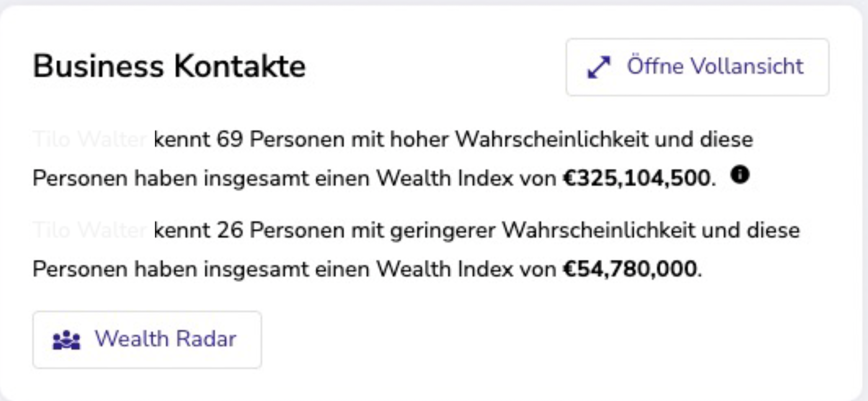Click "Wealth Index" before the €54,780,000 amount
Viewport: 868px width, 401px height.
445,269
